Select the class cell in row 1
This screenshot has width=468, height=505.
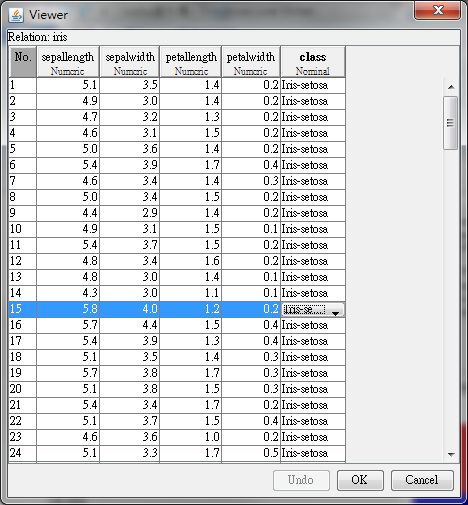[313, 85]
